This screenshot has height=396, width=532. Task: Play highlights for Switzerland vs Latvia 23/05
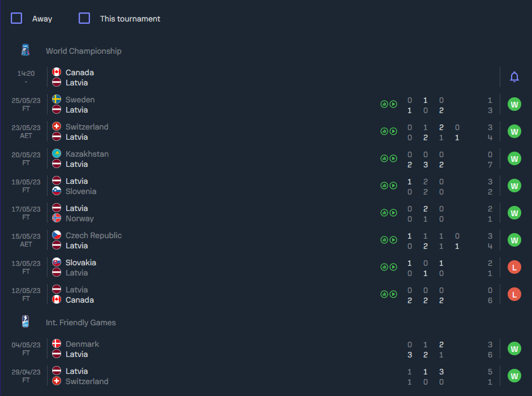click(x=393, y=131)
